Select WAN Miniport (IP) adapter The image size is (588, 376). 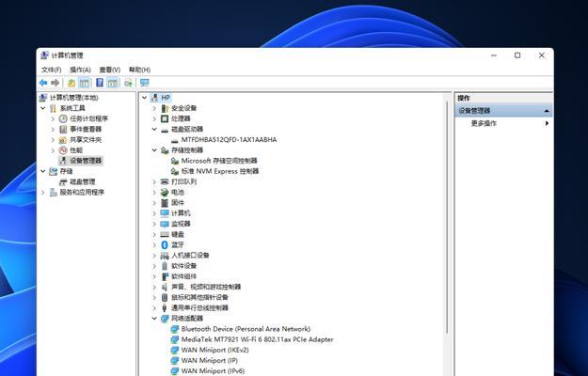point(209,361)
